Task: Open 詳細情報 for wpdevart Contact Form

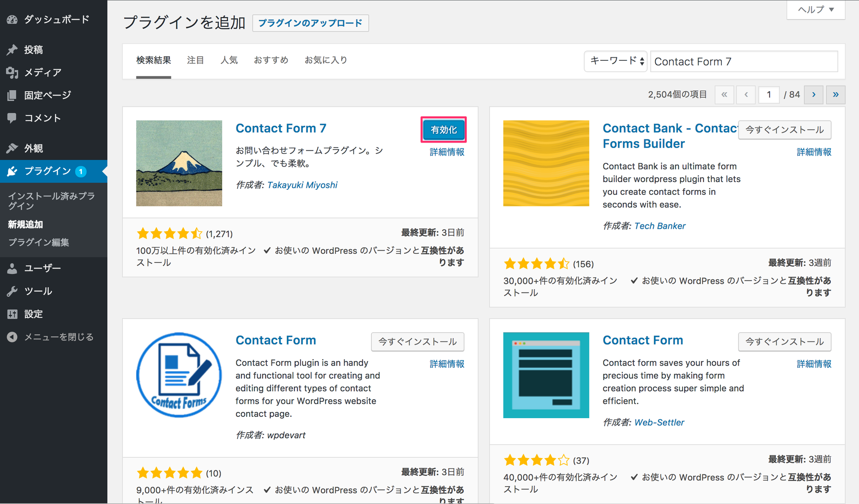Action: click(x=447, y=364)
